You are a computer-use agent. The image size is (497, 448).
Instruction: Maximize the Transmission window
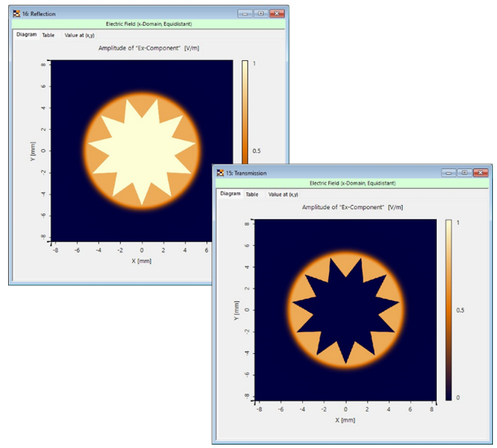point(464,173)
